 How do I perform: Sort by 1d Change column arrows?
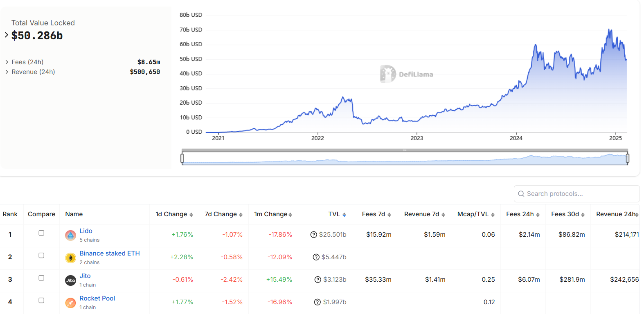(191, 215)
